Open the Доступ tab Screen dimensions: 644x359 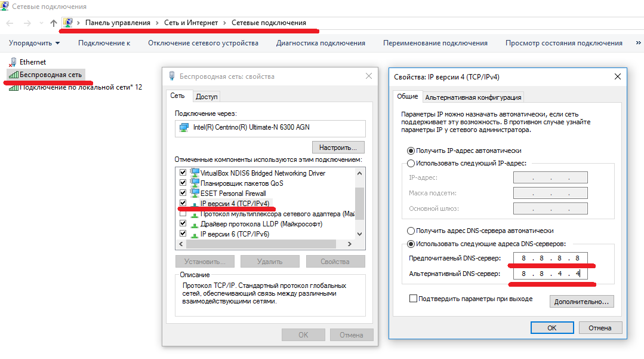tap(207, 97)
